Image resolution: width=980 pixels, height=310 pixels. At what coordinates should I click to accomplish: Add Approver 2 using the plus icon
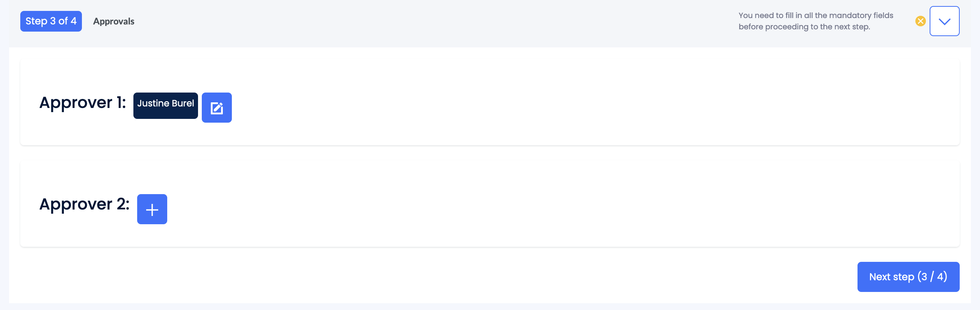152,209
